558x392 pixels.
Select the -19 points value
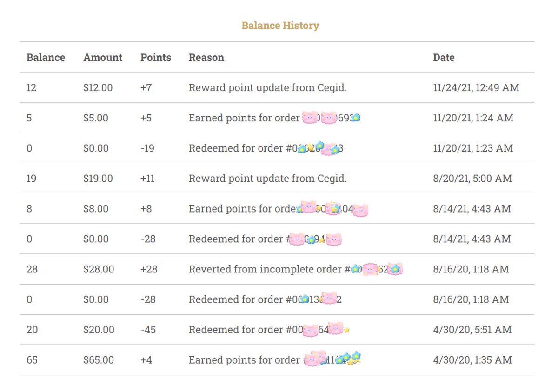point(147,148)
